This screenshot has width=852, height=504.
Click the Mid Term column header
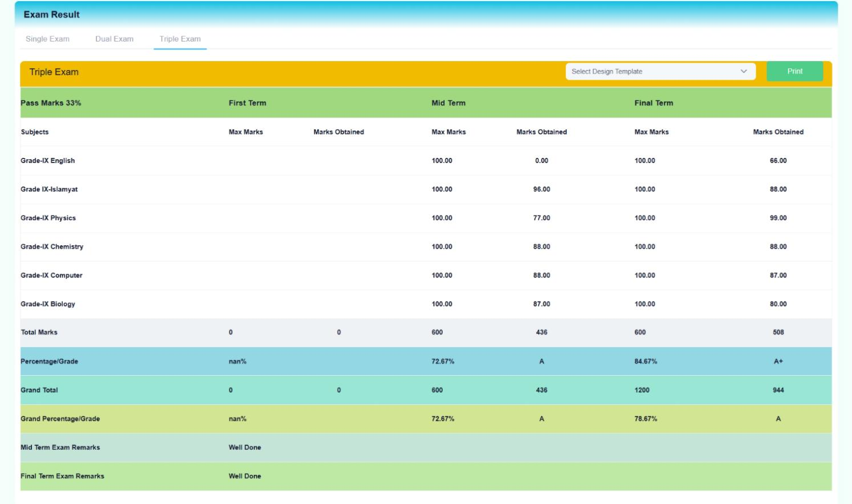coord(448,103)
